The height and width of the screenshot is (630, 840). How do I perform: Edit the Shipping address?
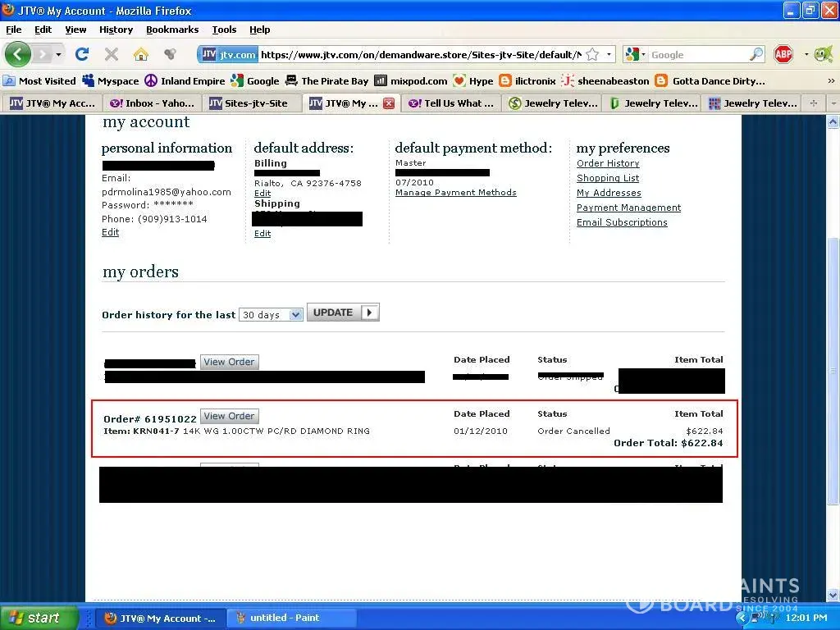262,233
